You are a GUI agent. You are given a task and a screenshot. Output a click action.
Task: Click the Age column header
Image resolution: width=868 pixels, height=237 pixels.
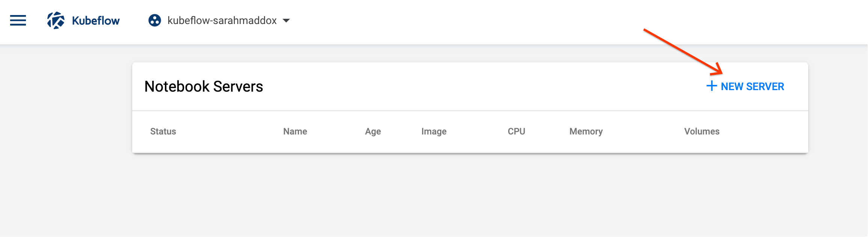tap(373, 131)
